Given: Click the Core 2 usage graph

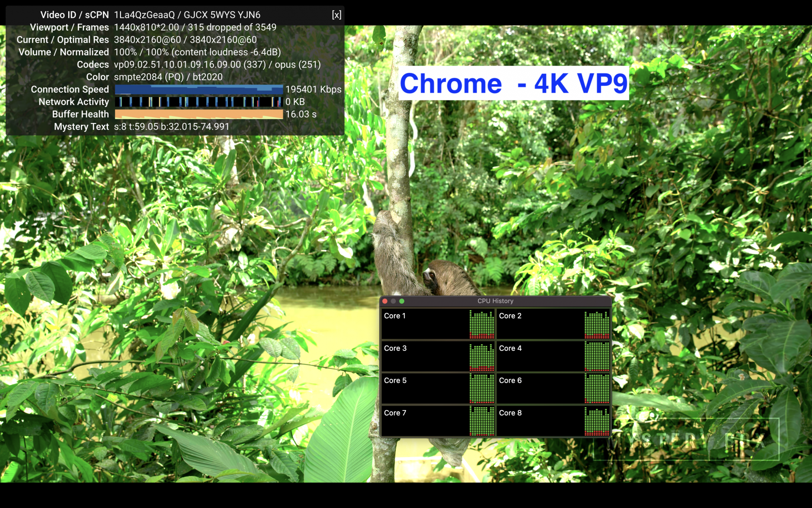Looking at the screenshot, I should (x=597, y=324).
